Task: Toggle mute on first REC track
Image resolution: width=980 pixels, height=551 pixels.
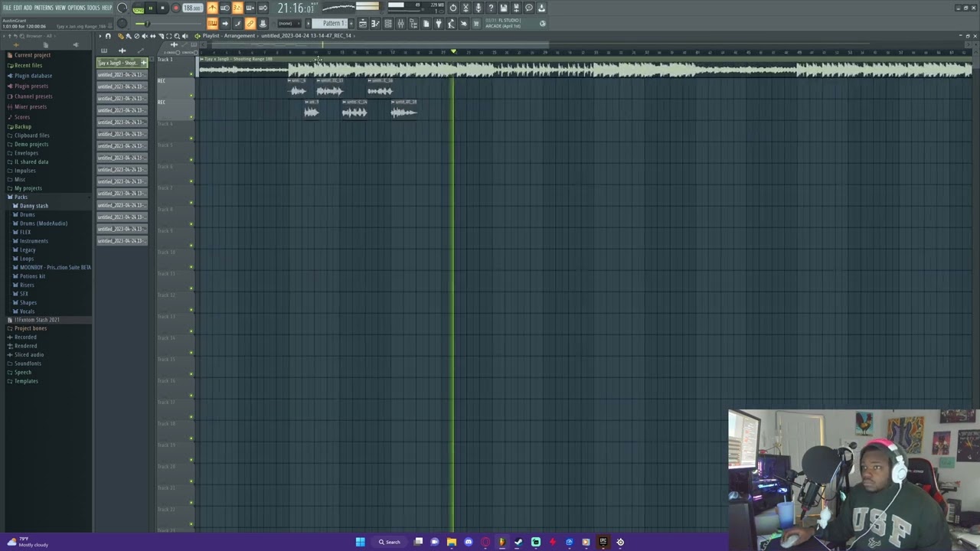Action: click(x=191, y=96)
